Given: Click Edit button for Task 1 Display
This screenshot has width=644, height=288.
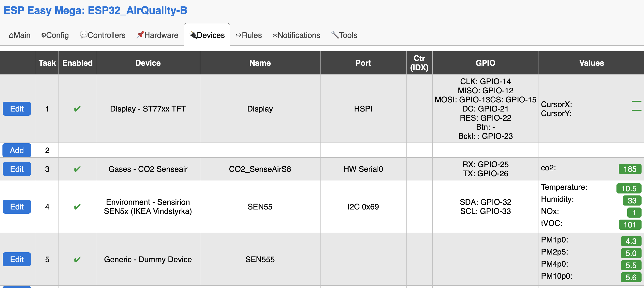Looking at the screenshot, I should point(17,109).
